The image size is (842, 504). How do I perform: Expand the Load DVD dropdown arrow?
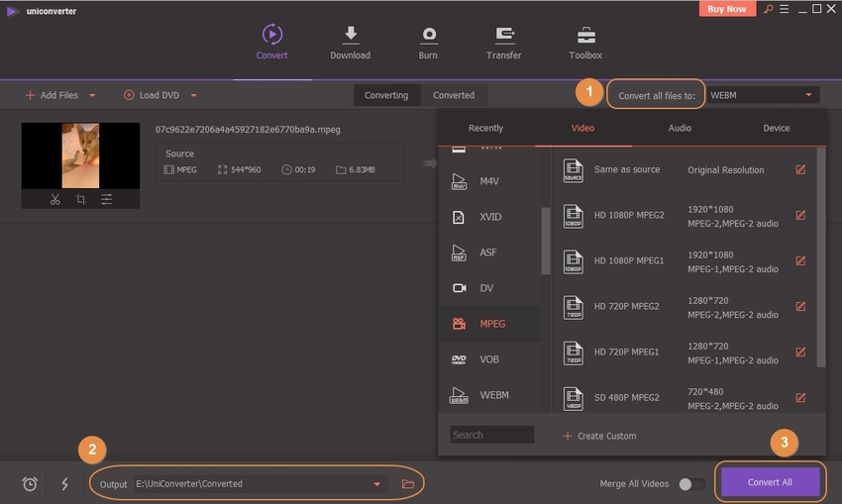(x=193, y=96)
